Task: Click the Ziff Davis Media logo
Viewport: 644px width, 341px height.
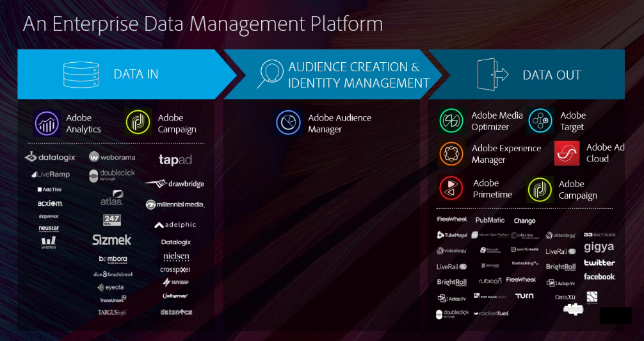Action: coord(490,296)
